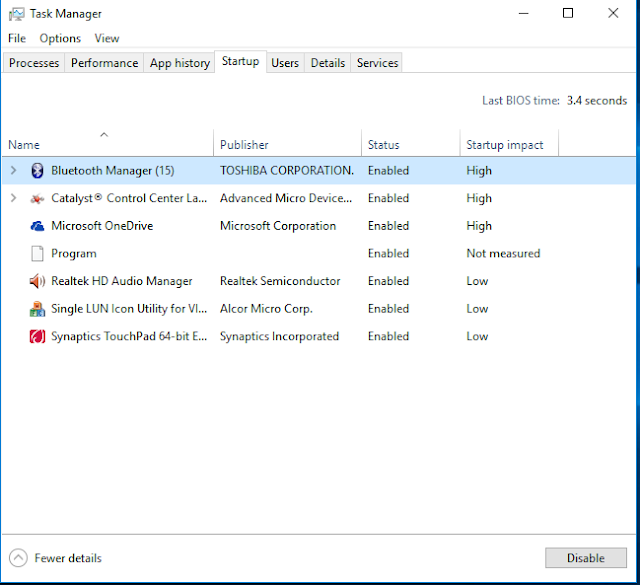The width and height of the screenshot is (640, 585).
Task: Click the Last BIOS time value
Action: [x=597, y=100]
